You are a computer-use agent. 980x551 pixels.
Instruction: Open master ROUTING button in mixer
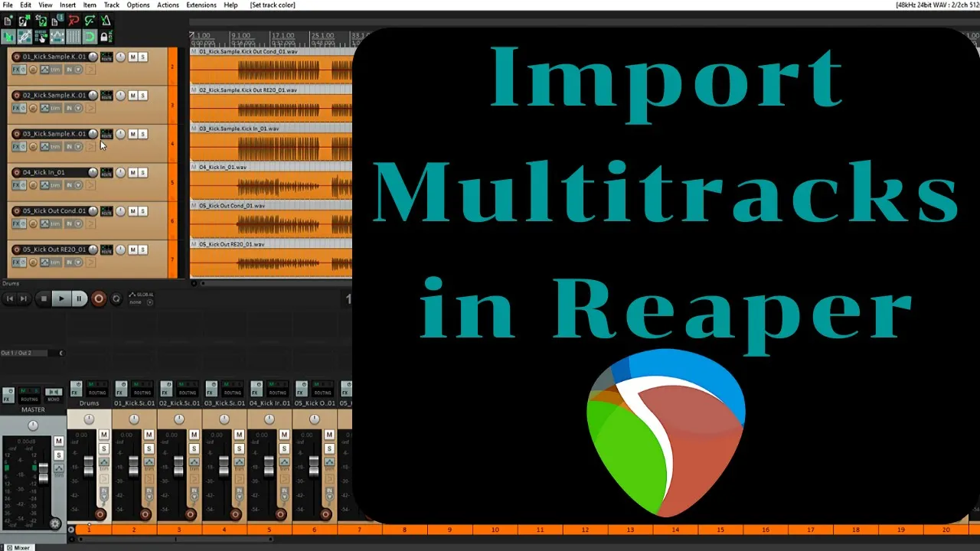(29, 394)
